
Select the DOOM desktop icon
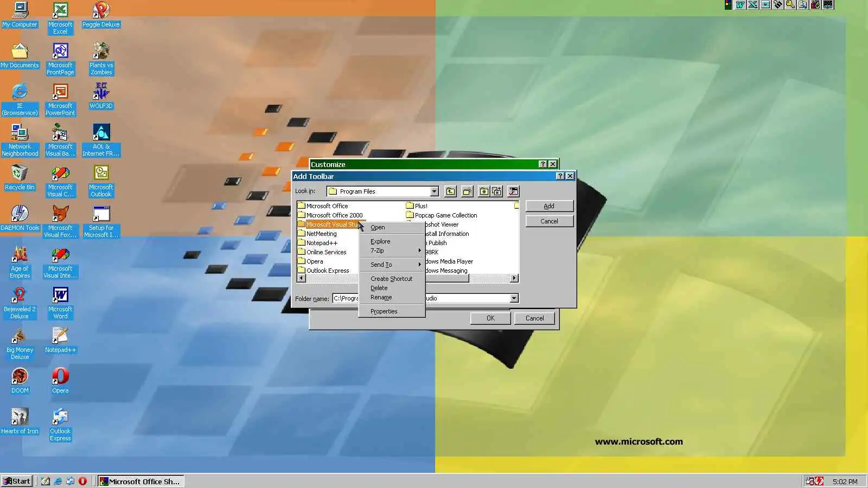[x=20, y=381]
